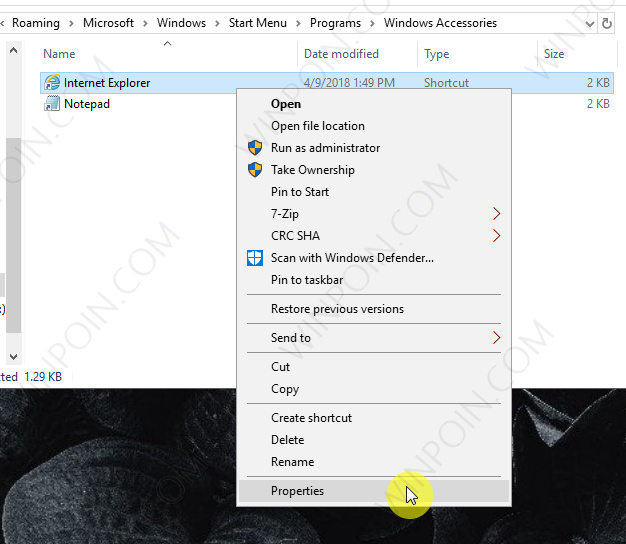Expand breadcrumb chevron after Roaming

tap(71, 24)
